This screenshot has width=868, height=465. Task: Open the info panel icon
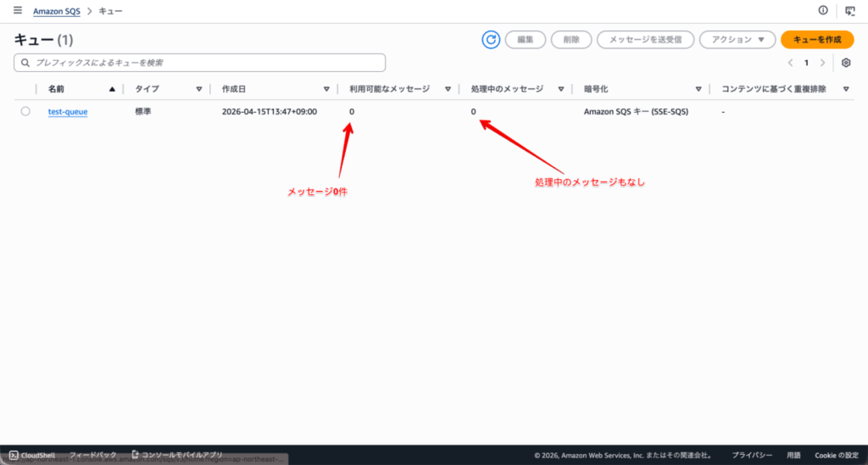click(823, 10)
